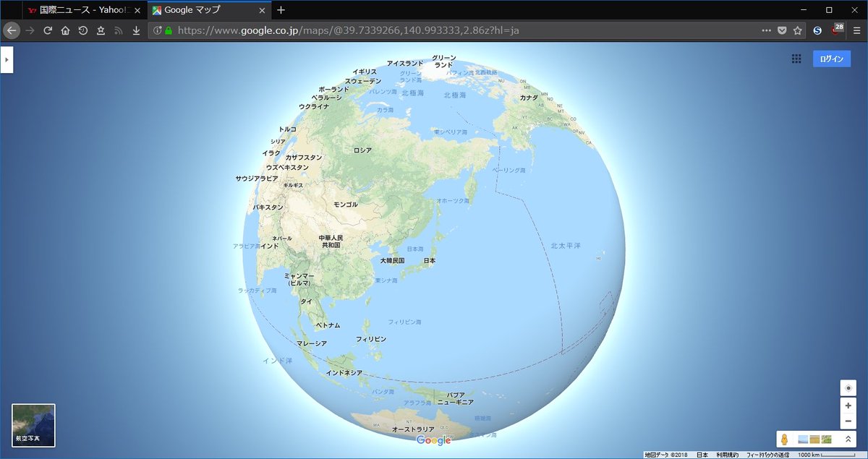Click the アイスランド label

coord(405,64)
